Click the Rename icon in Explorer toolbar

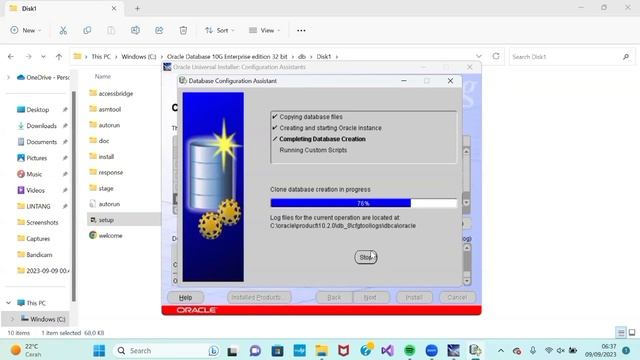coord(135,30)
